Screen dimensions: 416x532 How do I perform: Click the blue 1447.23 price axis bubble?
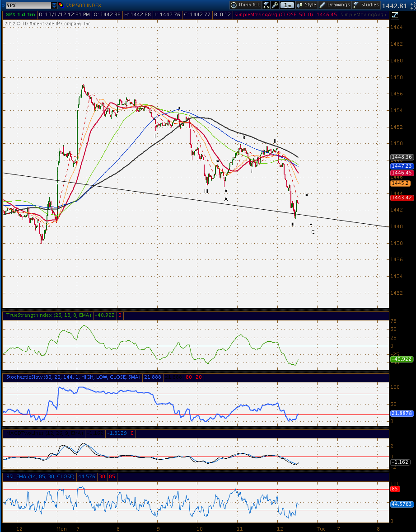pos(402,166)
